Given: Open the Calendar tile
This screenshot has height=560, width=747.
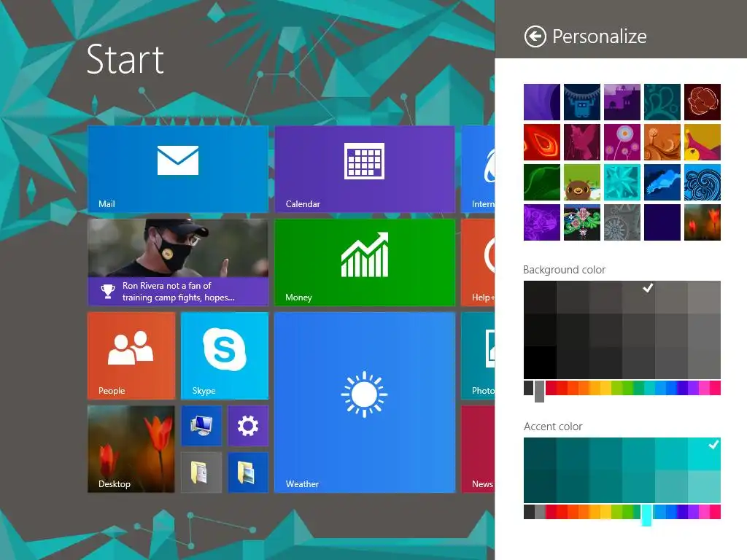Looking at the screenshot, I should (365, 169).
